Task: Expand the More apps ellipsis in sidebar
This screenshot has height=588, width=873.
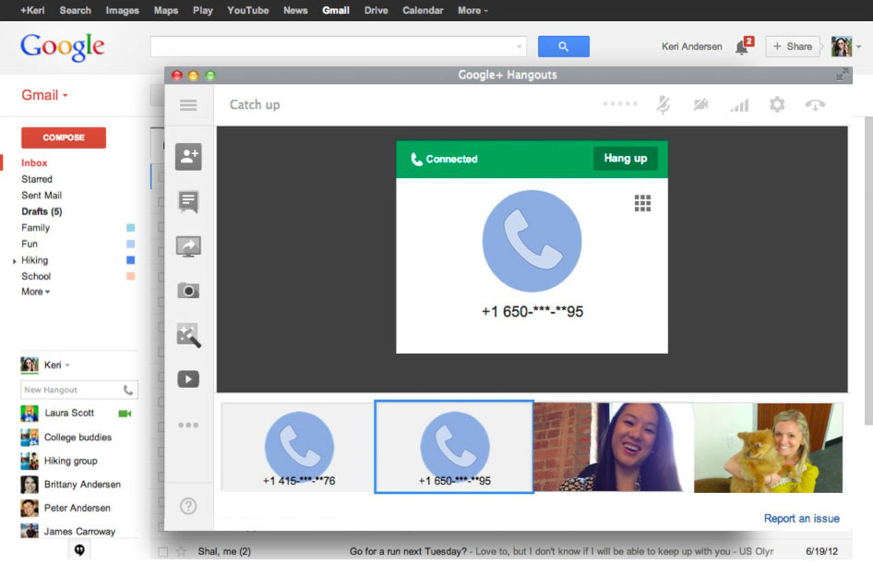Action: (x=188, y=424)
